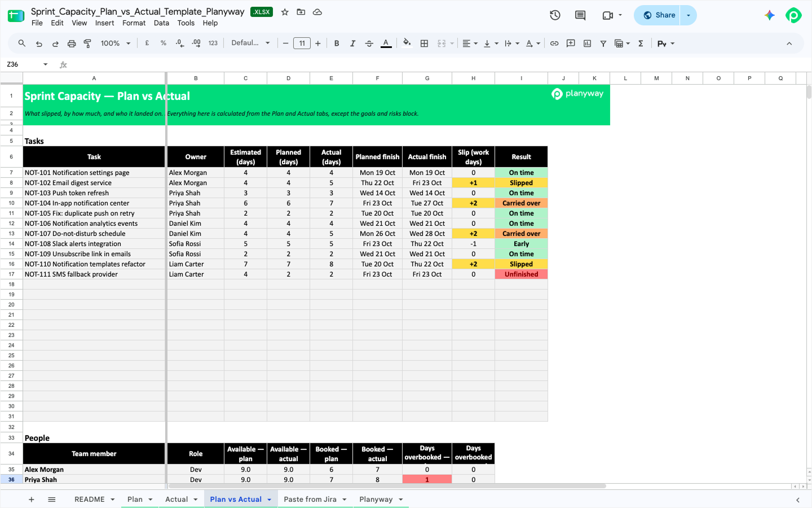This screenshot has height=508, width=812.
Task: Expand the zoom level dropdown
Action: (129, 43)
